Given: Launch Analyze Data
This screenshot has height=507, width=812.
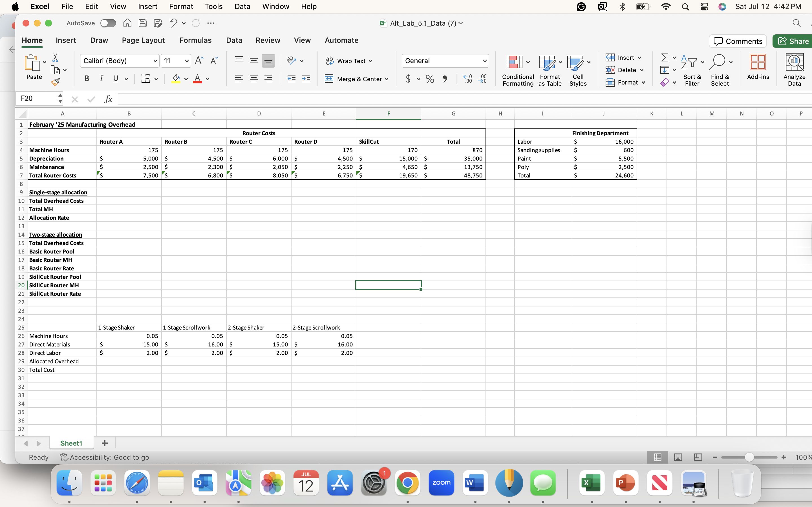Looking at the screenshot, I should (794, 69).
